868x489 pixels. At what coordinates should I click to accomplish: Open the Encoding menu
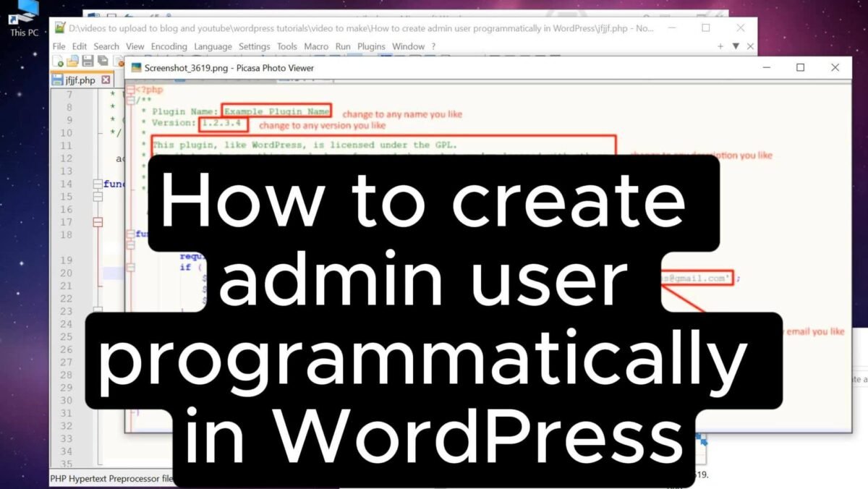[x=169, y=46]
